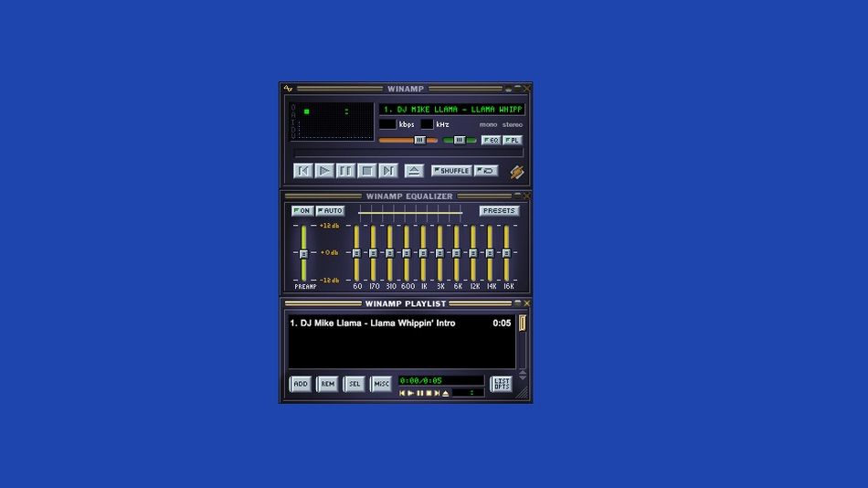The image size is (868, 488).
Task: Select the DJ Mike Llama track in playlist
Action: [384, 324]
